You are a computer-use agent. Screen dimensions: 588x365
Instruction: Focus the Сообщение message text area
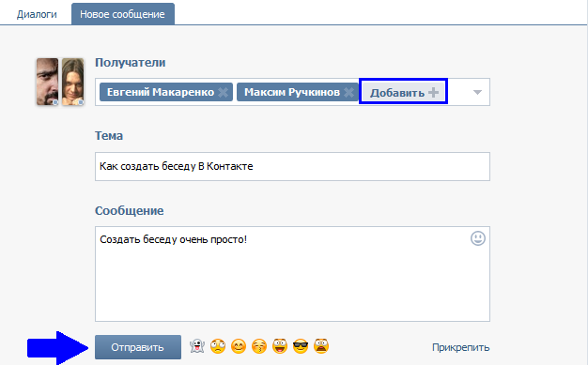[x=292, y=274]
